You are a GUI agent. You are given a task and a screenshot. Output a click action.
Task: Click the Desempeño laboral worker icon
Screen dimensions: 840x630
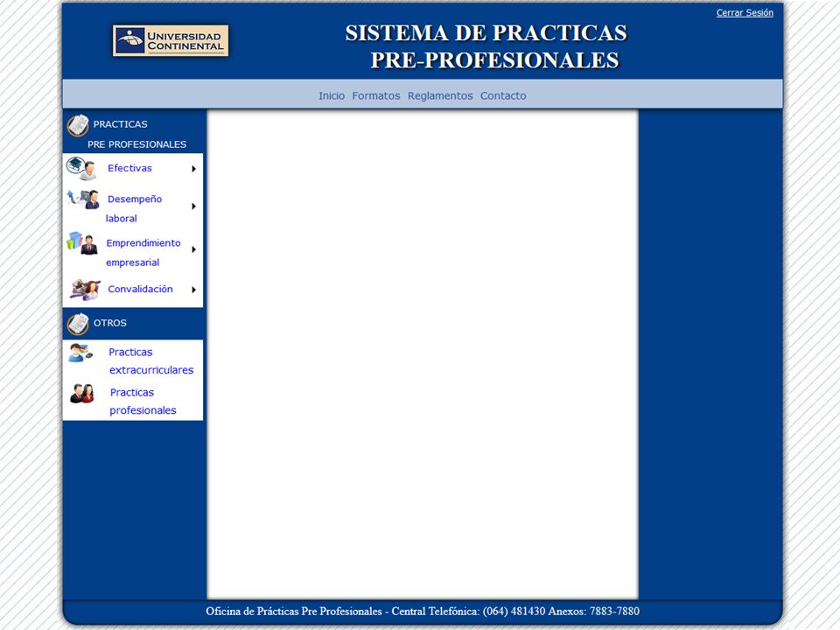pos(83,199)
